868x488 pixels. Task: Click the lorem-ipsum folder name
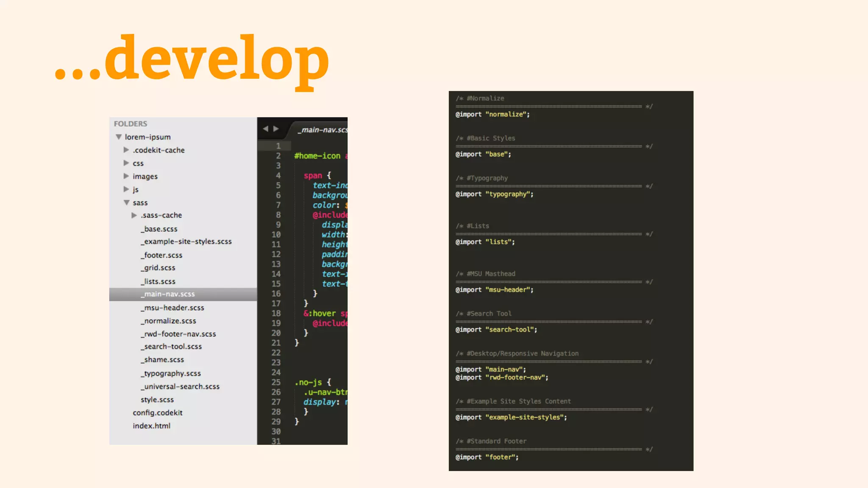(147, 137)
